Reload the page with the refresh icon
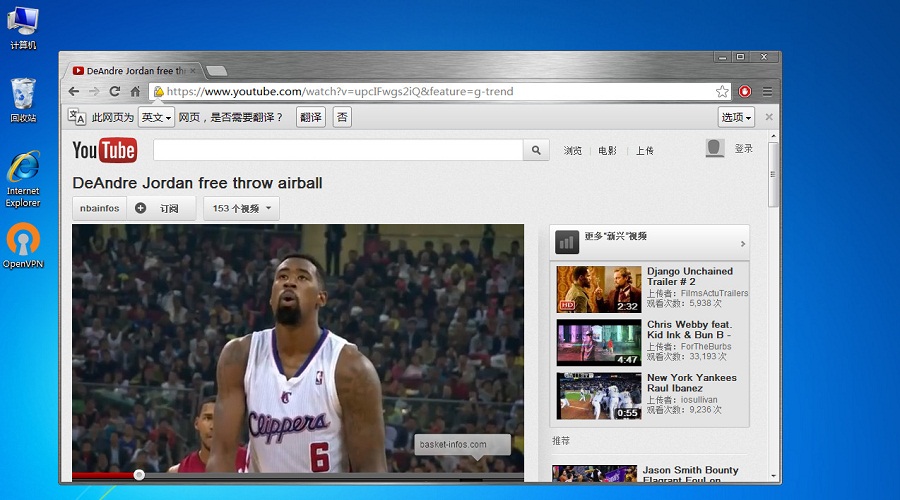The height and width of the screenshot is (500, 900). point(115,91)
